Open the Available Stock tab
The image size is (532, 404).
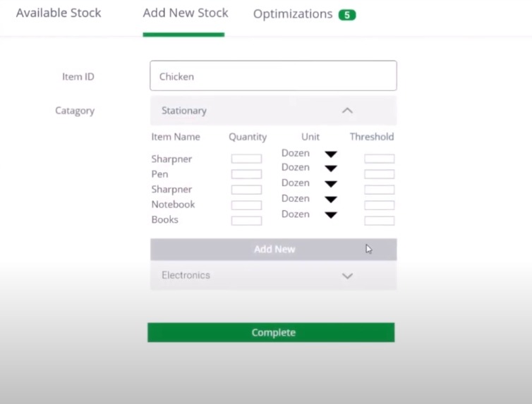(59, 13)
